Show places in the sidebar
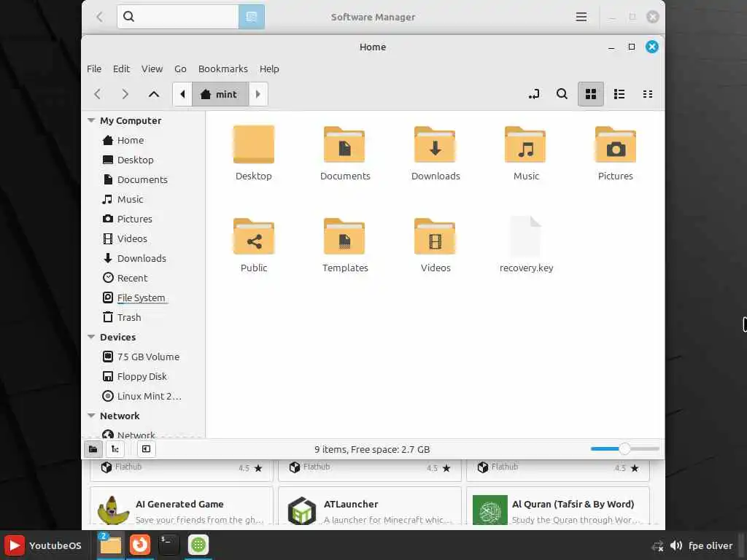Image resolution: width=747 pixels, height=560 pixels. coord(93,449)
